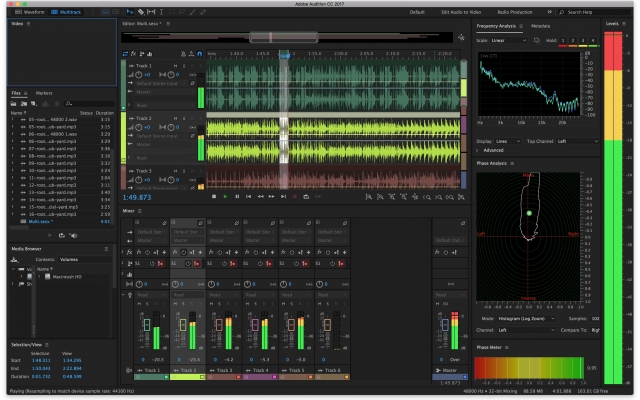Switch to Waveform view
640x400 pixels.
click(x=30, y=12)
